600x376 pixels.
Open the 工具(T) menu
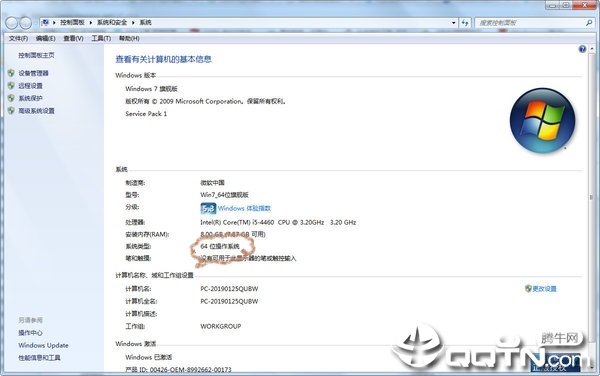point(101,38)
